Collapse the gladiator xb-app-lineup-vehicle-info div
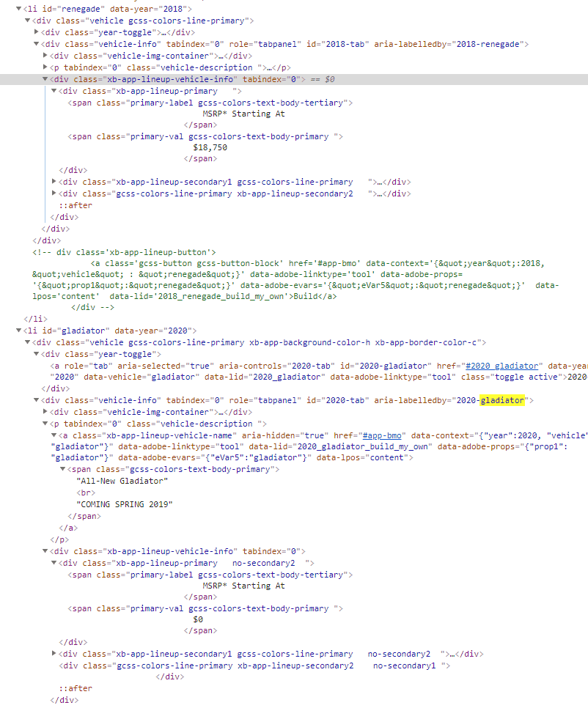Image resolution: width=588 pixels, height=708 pixels. pyautogui.click(x=45, y=551)
